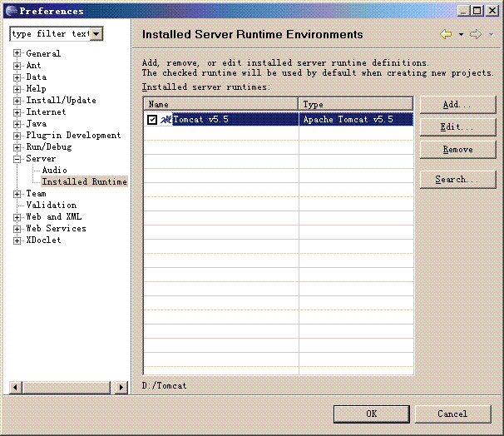Select the Ant preferences category
Image resolution: width=504 pixels, height=436 pixels.
pos(33,65)
